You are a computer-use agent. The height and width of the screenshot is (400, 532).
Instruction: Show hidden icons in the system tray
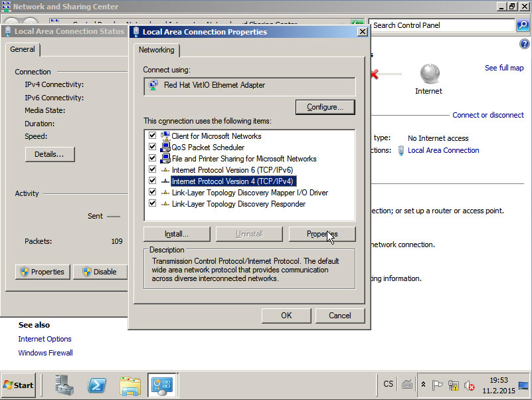[422, 384]
